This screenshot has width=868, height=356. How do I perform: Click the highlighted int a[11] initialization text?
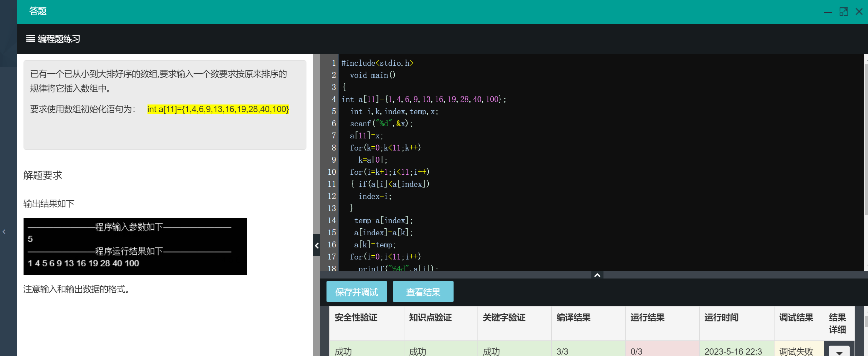(x=218, y=109)
